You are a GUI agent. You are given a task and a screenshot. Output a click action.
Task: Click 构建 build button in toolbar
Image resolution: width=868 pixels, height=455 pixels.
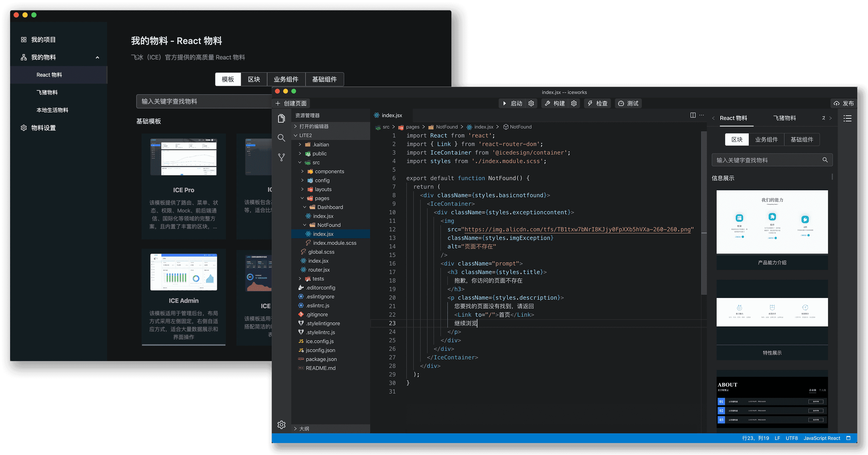pos(555,103)
